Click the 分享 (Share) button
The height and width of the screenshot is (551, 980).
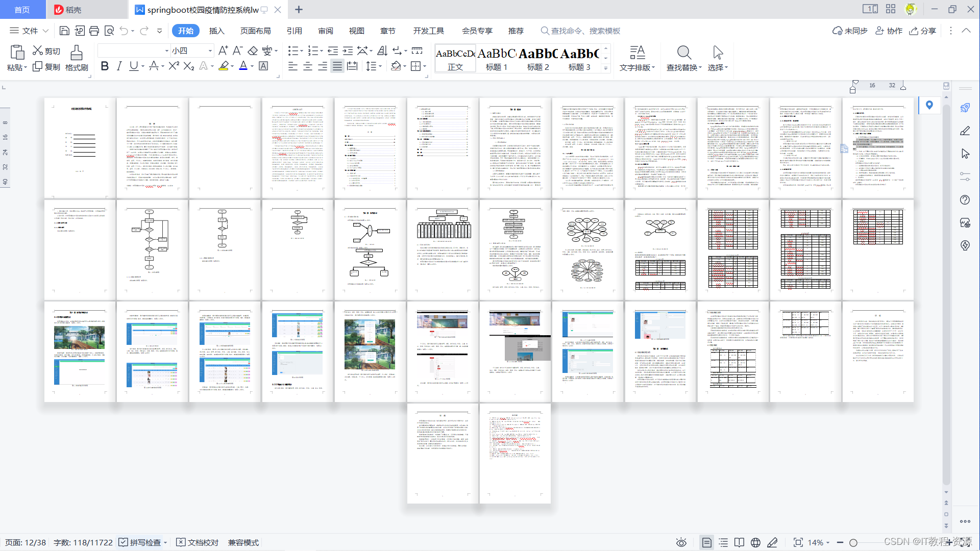923,31
